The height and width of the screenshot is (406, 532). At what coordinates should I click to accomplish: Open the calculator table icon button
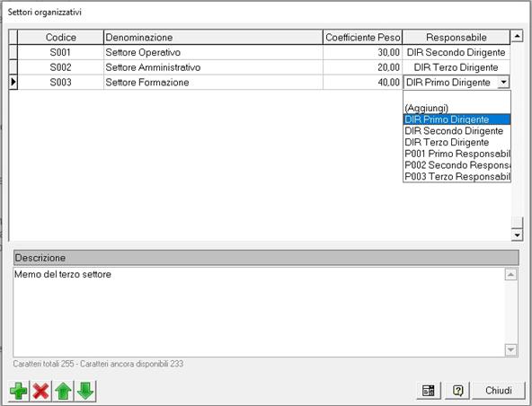(x=429, y=391)
